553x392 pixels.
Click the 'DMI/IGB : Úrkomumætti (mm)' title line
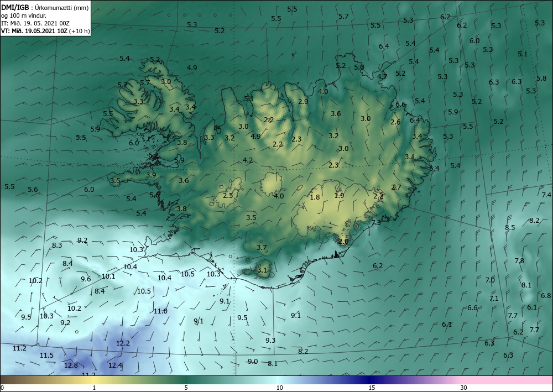45,7
